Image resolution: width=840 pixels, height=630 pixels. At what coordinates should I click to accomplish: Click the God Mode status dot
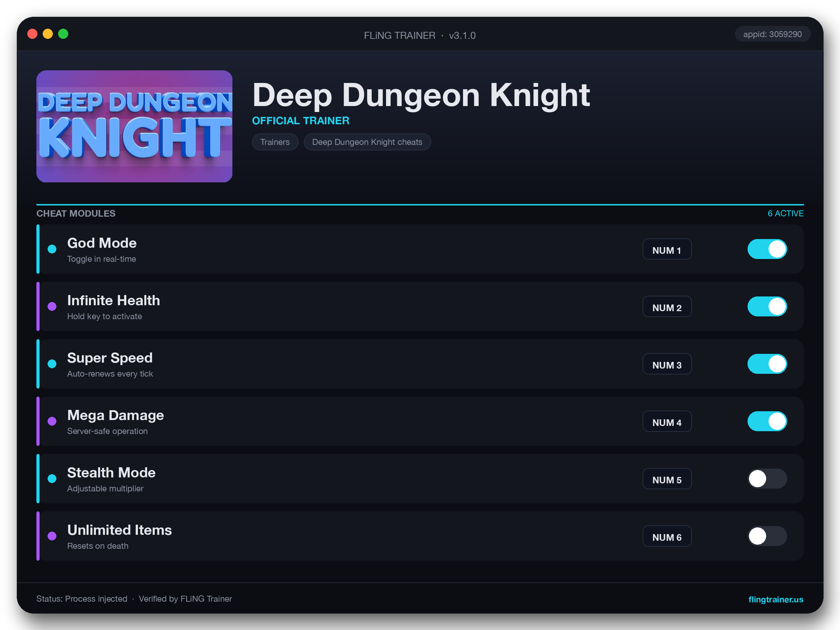click(52, 249)
